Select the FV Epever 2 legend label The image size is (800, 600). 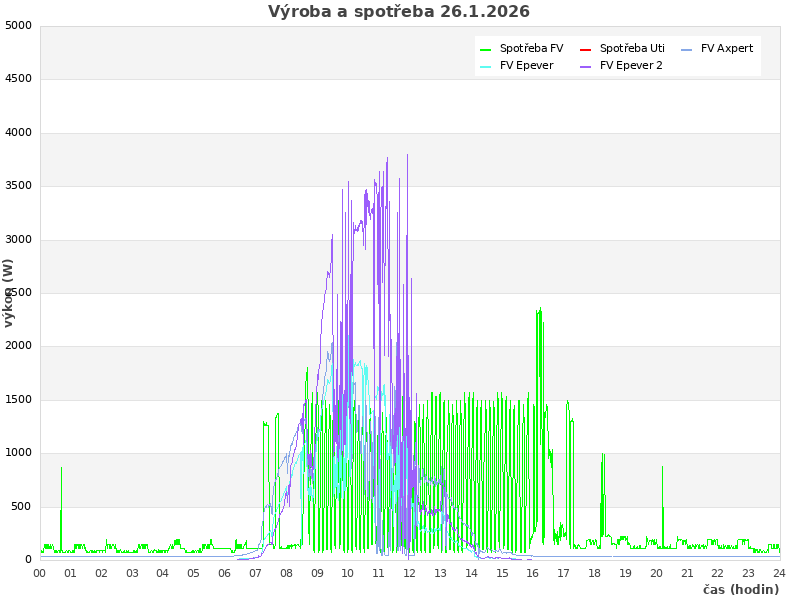point(631,65)
